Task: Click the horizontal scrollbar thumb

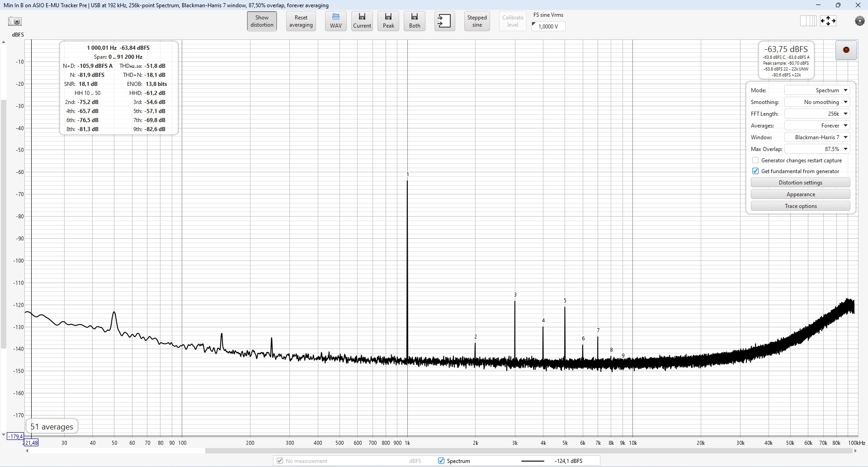Action: (x=528, y=451)
